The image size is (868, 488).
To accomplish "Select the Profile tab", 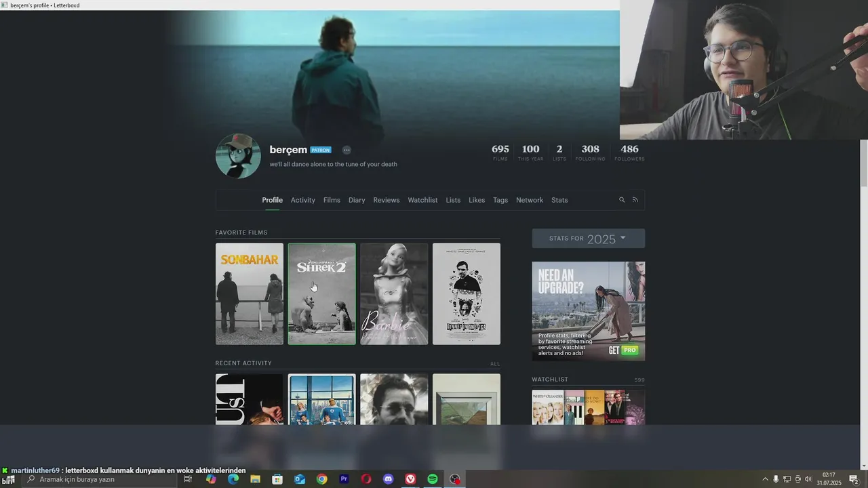I will pyautogui.click(x=272, y=200).
